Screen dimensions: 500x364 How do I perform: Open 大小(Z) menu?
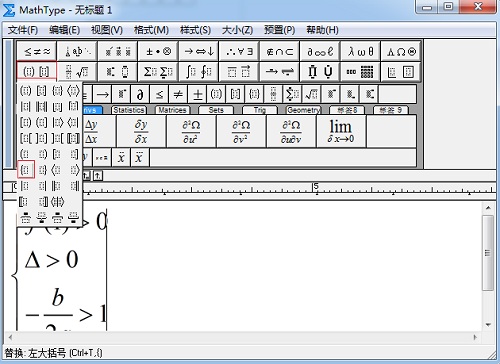coord(237,30)
